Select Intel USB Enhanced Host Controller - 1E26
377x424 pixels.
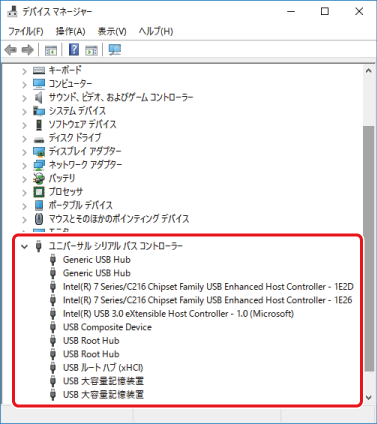[x=207, y=300]
